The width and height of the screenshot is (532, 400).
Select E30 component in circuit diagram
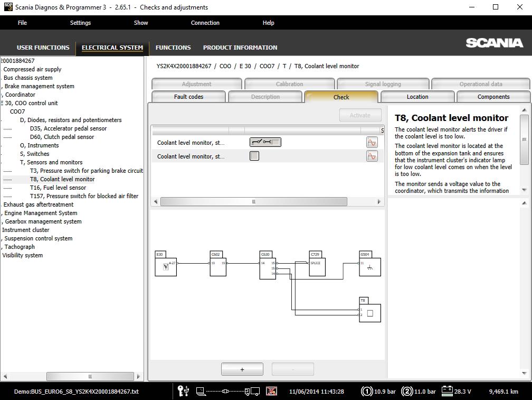tap(166, 264)
